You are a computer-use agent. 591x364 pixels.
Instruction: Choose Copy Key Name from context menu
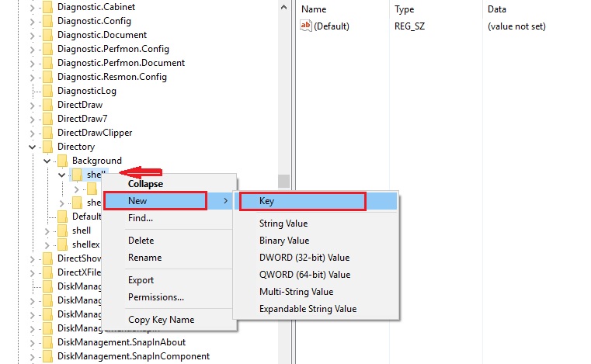[x=161, y=320]
